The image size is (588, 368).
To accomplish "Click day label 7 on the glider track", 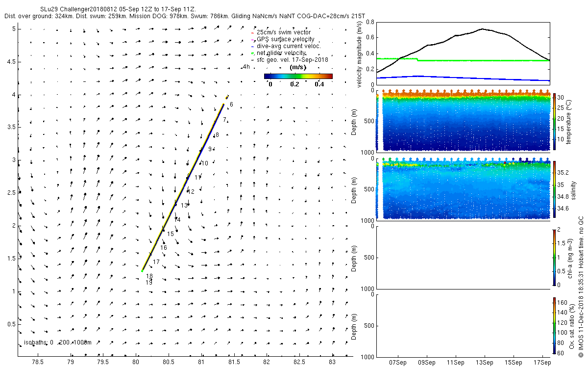I will [224, 119].
